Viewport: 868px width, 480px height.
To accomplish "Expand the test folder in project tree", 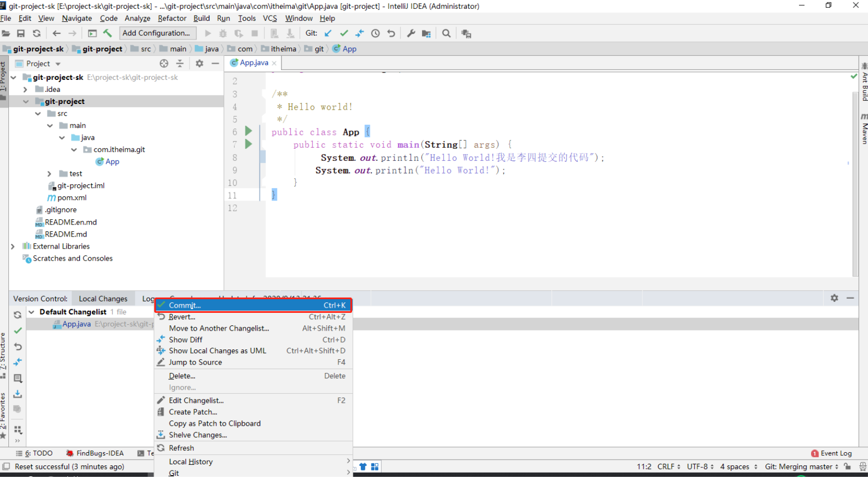I will click(50, 174).
